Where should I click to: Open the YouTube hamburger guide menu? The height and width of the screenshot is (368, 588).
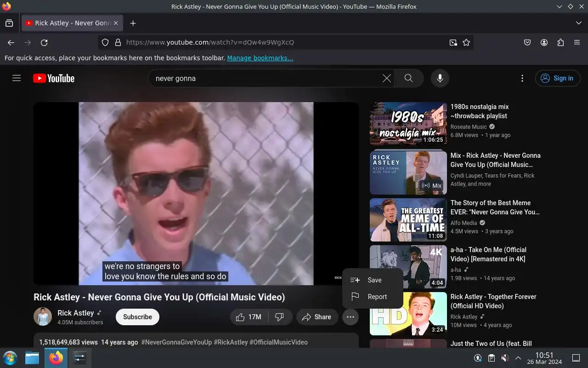click(17, 78)
